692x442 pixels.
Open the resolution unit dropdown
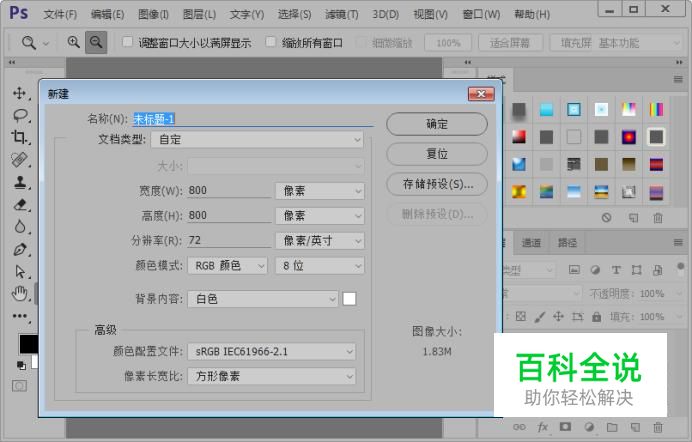[x=320, y=240]
